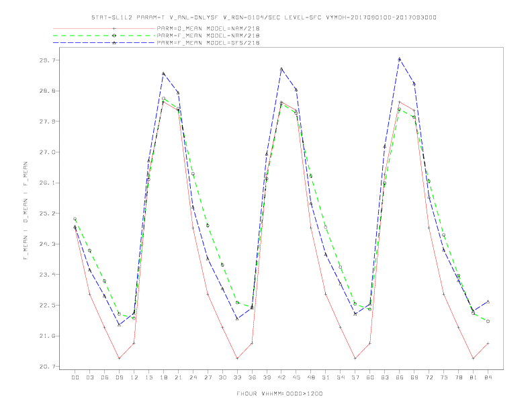This screenshot has height=411, width=532.
Task: Select legend entry PARM=F_MEAN MODEL=GFS/218
Action: (x=208, y=43)
